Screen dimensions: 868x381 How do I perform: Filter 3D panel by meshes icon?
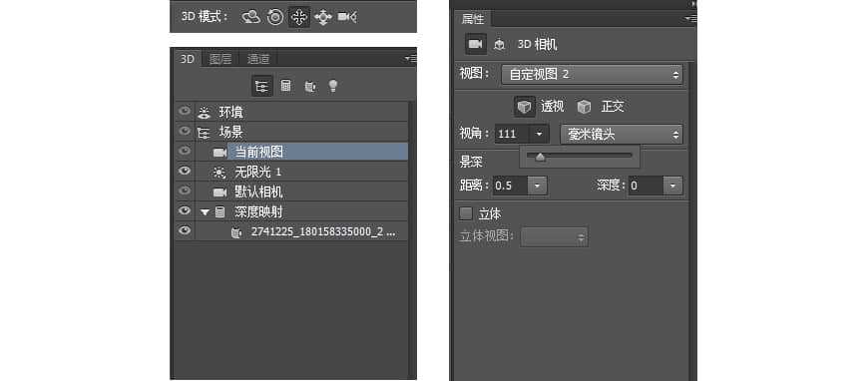click(x=285, y=86)
